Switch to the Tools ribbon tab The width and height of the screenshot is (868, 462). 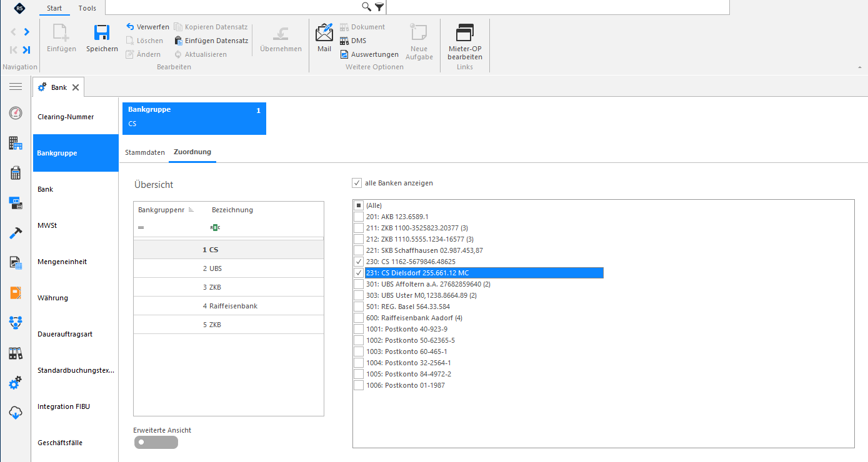[87, 8]
